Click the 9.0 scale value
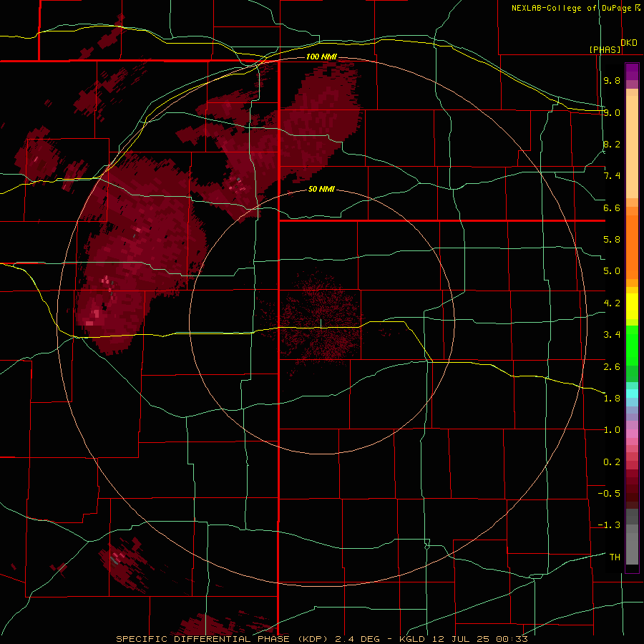Image resolution: width=644 pixels, height=644 pixels. pos(612,112)
